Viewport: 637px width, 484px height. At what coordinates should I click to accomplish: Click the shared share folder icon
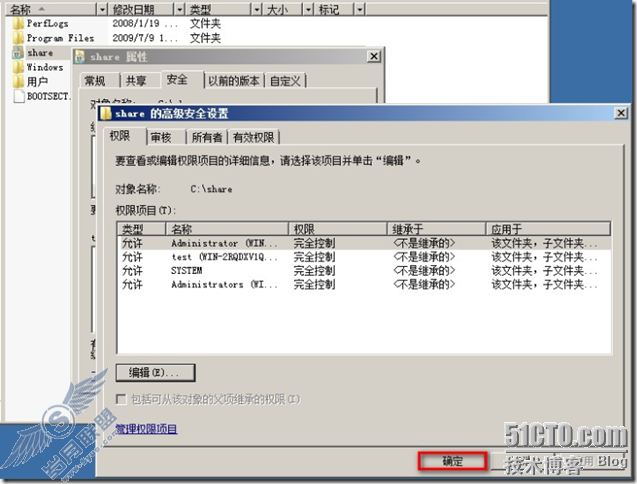tap(17, 53)
